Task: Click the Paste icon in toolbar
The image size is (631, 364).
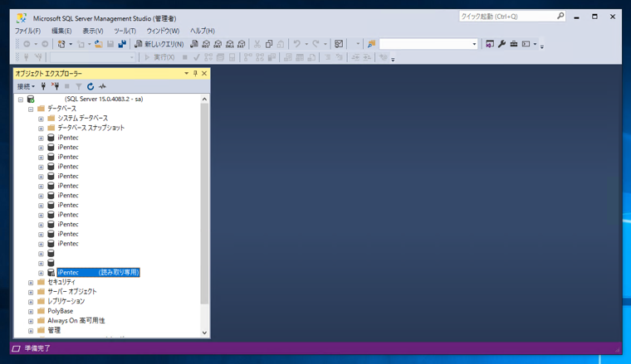Action: click(x=281, y=44)
